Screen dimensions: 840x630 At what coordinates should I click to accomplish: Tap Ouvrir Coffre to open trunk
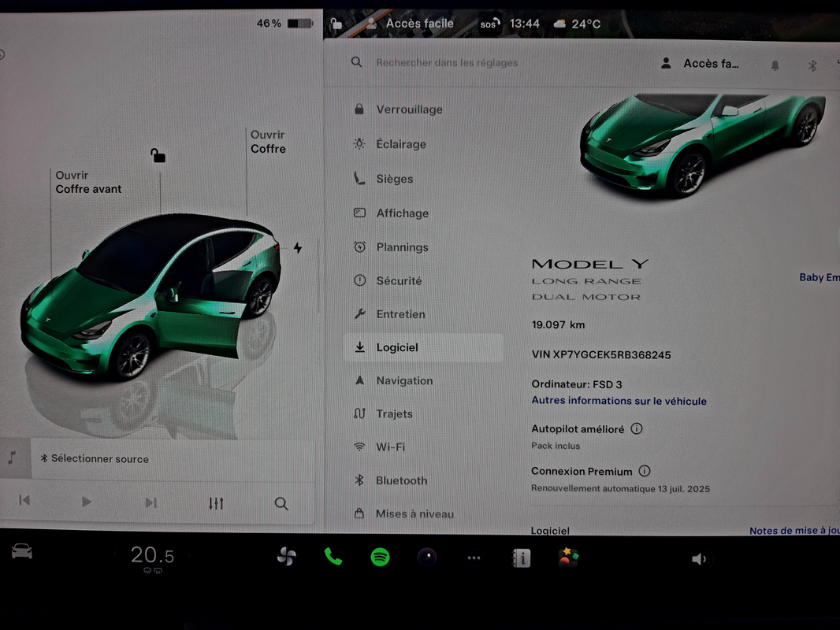268,142
